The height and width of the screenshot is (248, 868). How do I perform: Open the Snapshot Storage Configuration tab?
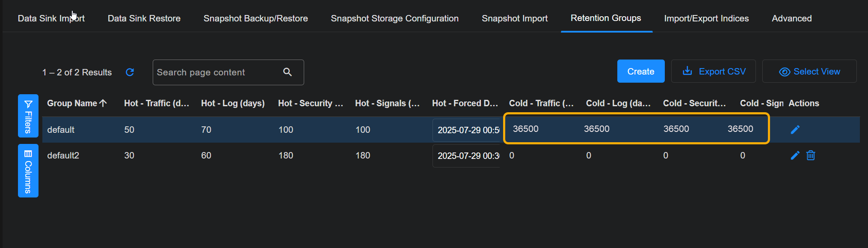(x=394, y=18)
